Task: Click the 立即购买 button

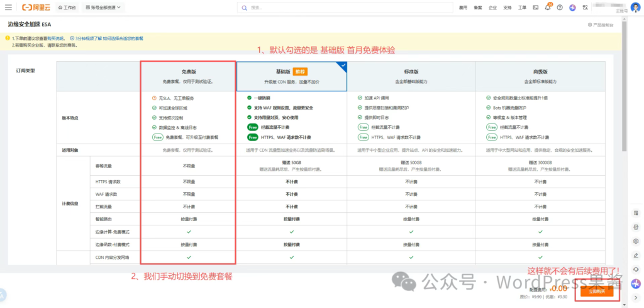Action: tap(597, 291)
